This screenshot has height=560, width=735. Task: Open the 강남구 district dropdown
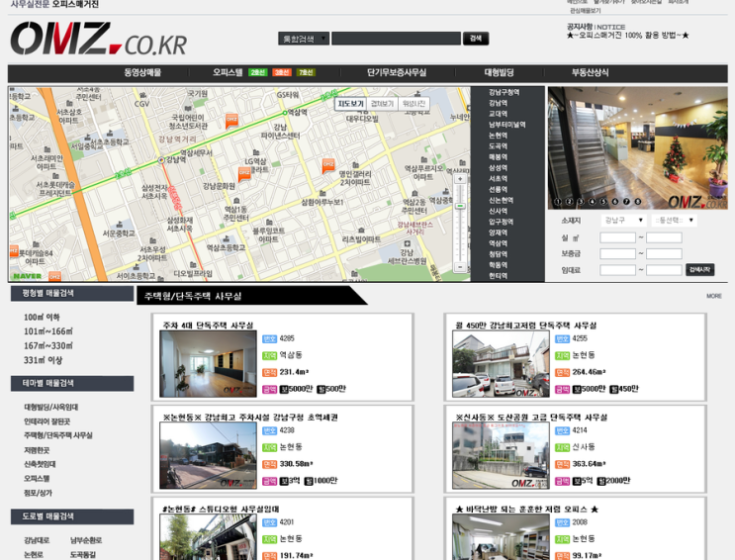[x=623, y=220]
